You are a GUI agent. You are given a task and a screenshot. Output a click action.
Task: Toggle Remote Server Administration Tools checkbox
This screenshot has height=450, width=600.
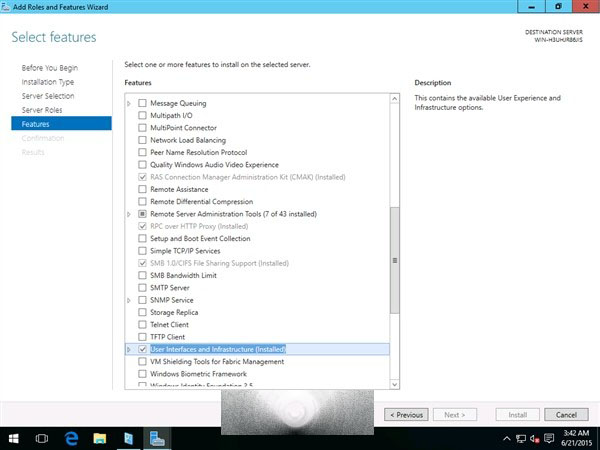(142, 214)
